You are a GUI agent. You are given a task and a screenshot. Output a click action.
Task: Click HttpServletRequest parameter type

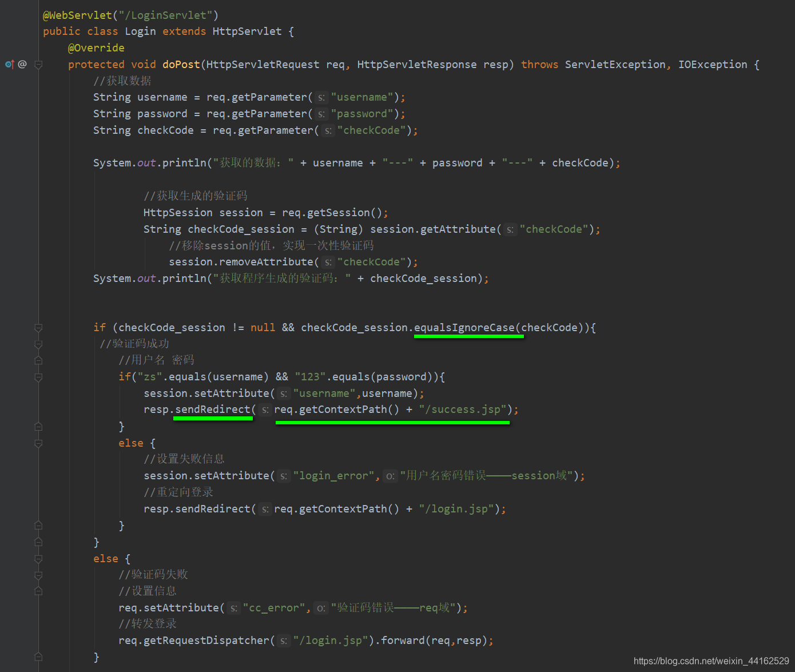point(263,65)
